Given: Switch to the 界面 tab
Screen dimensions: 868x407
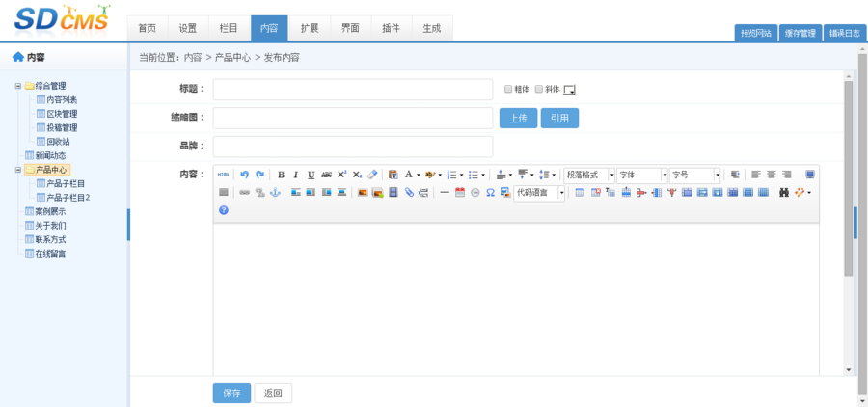Looking at the screenshot, I should click(350, 28).
